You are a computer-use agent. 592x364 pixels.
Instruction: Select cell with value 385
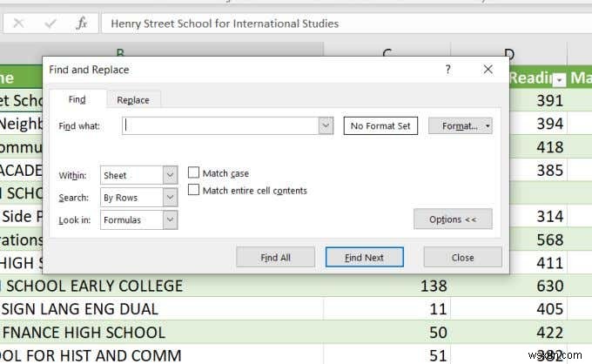pos(538,170)
